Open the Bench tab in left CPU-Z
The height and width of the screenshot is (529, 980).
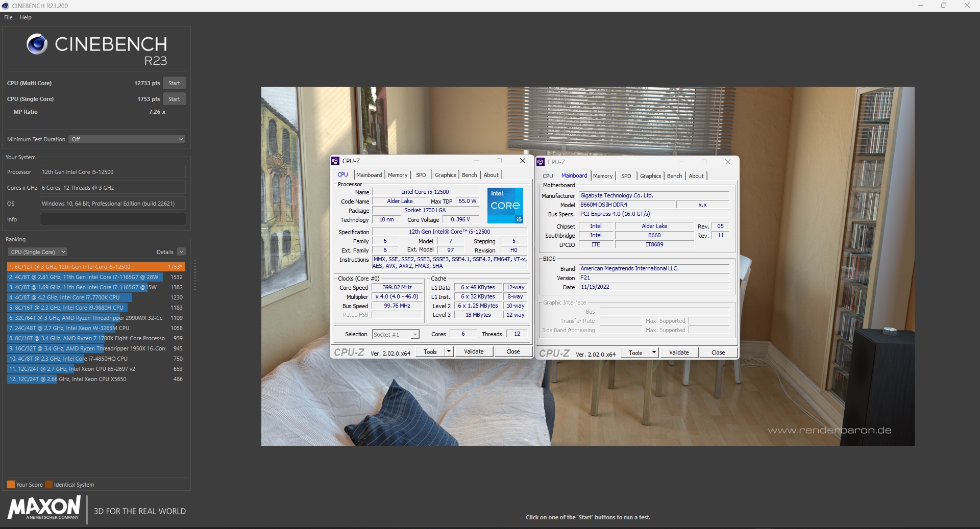470,175
